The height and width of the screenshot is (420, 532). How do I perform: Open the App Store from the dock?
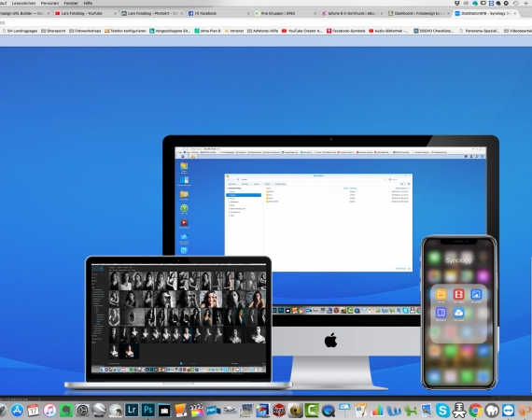(17, 410)
